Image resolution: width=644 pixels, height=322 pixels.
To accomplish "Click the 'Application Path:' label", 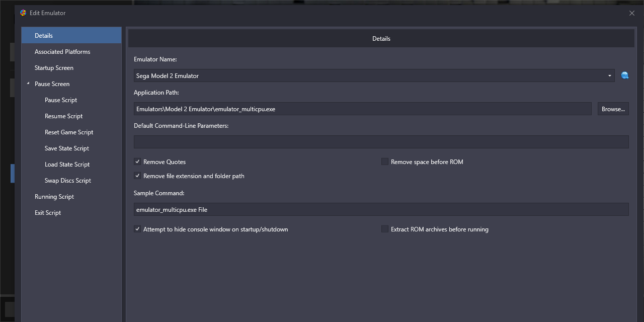I will (156, 93).
